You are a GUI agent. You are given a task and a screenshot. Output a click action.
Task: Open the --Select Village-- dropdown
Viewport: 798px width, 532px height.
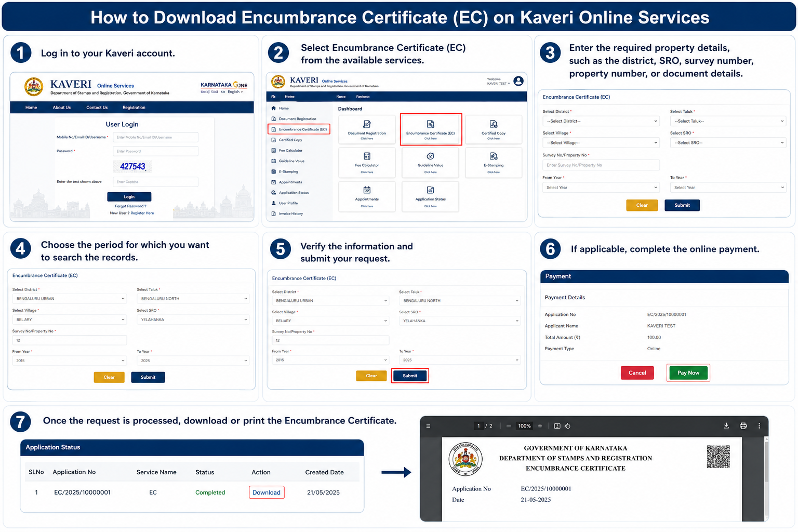(x=601, y=143)
